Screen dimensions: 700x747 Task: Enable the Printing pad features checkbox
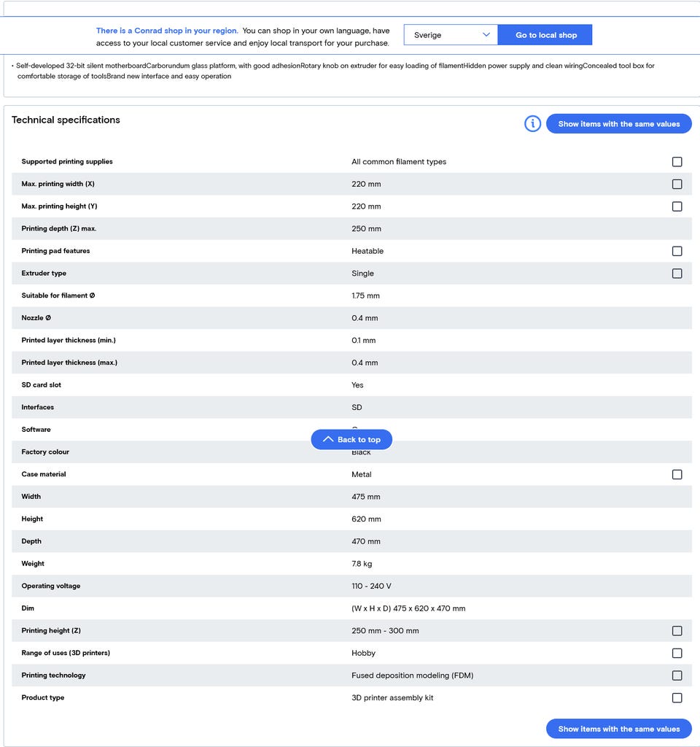(x=677, y=251)
